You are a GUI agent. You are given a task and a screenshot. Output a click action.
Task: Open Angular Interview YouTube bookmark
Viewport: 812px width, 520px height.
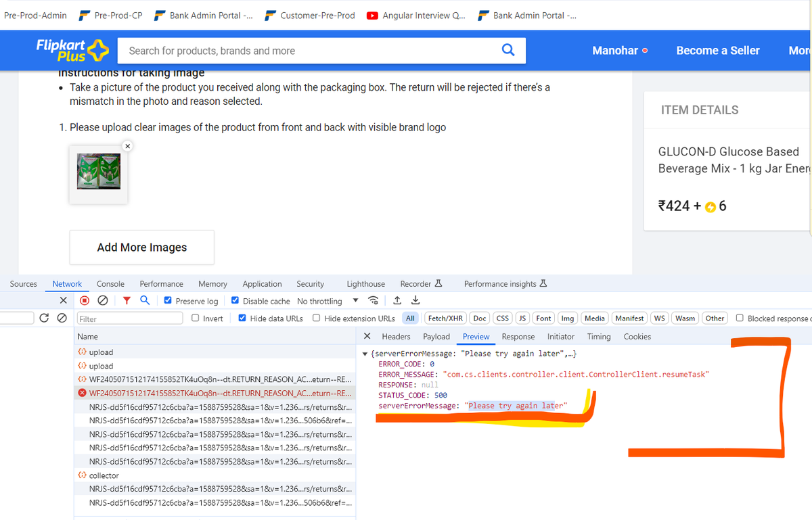click(x=415, y=15)
